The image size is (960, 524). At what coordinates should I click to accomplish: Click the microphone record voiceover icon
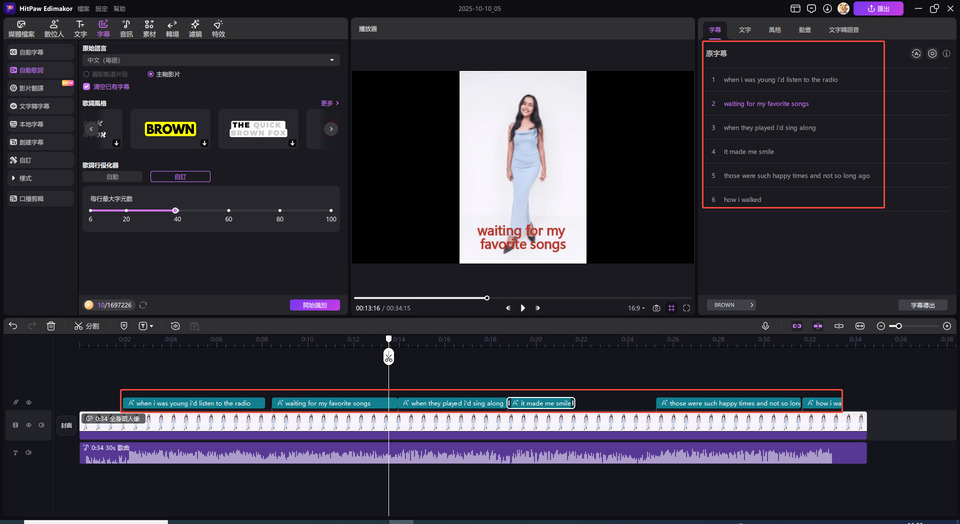(765, 326)
